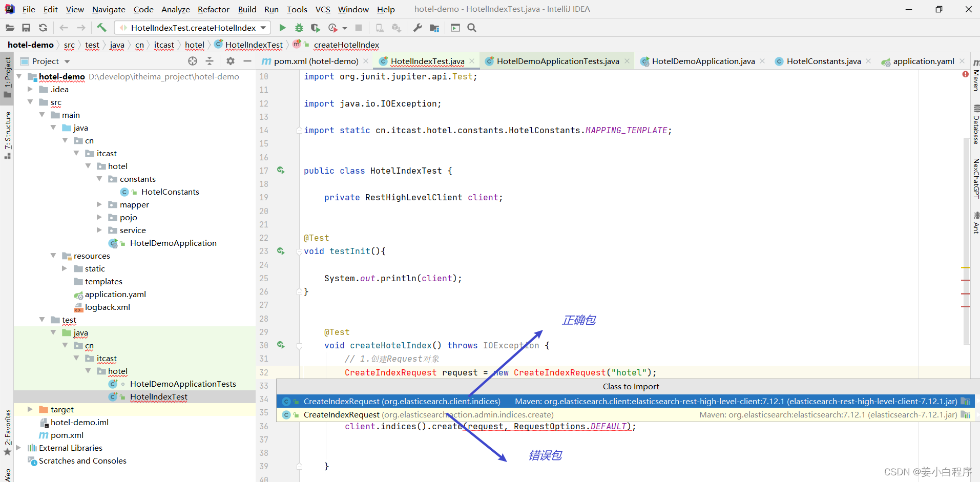Open the Ant tool window

tap(976, 223)
